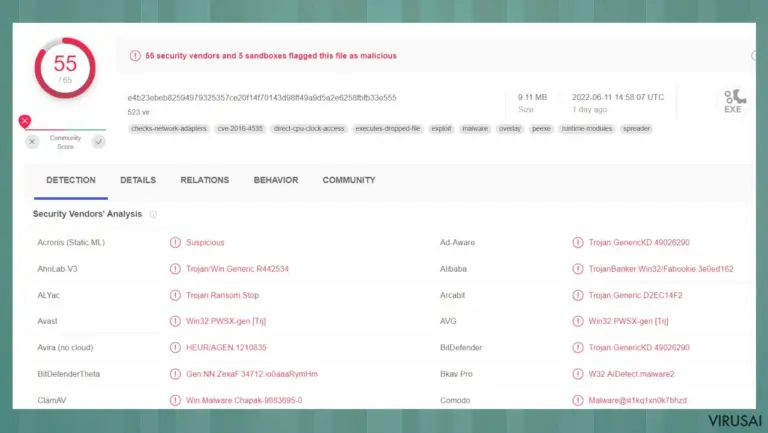This screenshot has height=433, width=768.
Task: Click the alert icon in the BitDefender row
Action: coord(578,348)
